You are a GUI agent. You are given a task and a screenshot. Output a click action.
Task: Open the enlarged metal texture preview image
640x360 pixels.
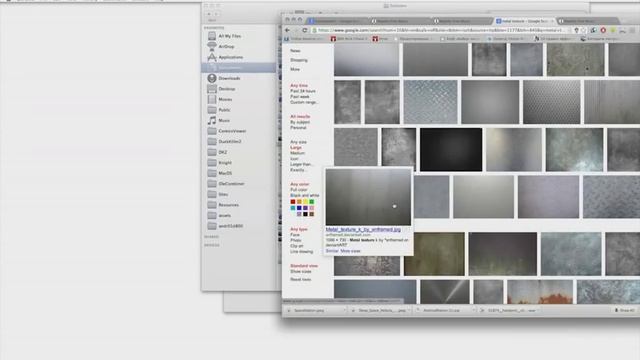[368, 197]
